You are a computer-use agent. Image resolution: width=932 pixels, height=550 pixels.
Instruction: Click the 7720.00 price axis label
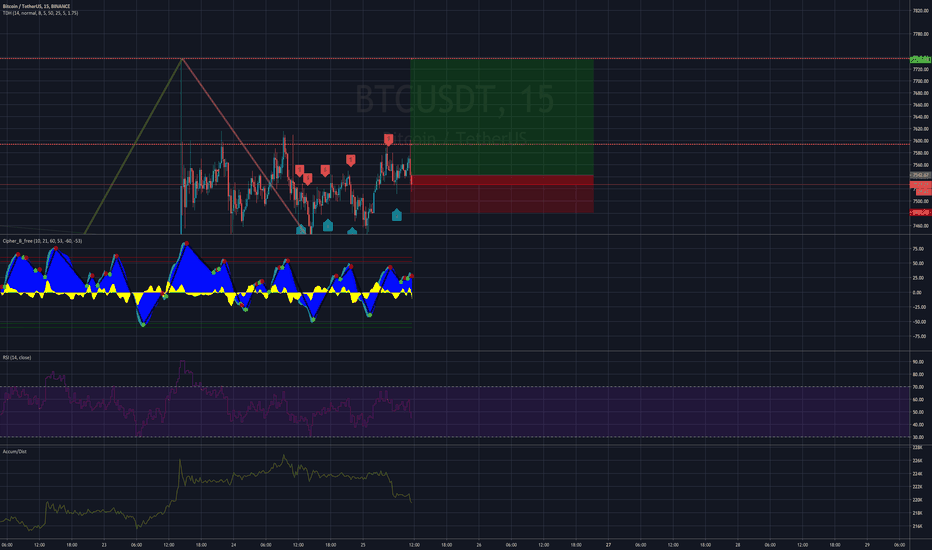tap(921, 70)
